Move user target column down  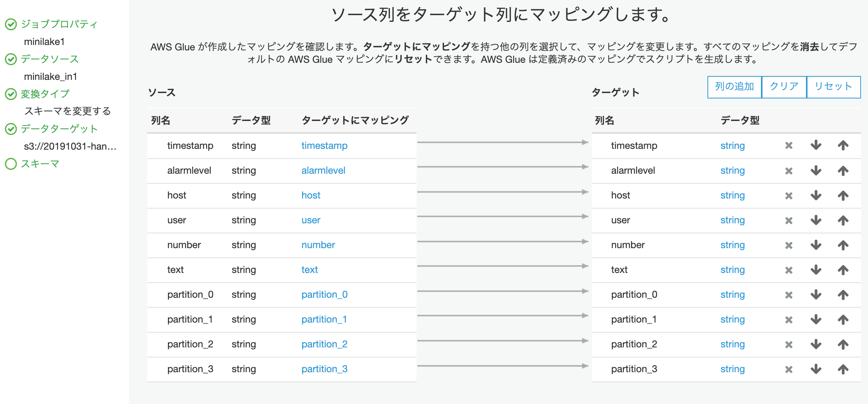click(816, 220)
